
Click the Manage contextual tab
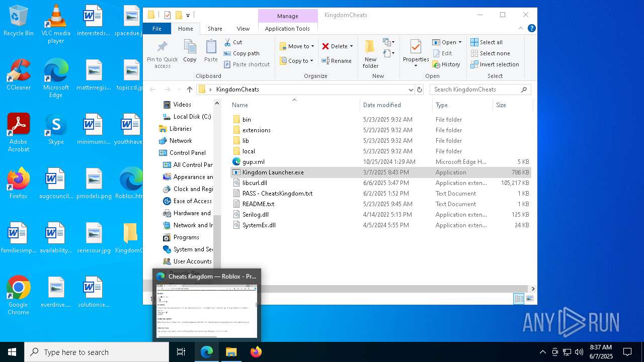[288, 16]
